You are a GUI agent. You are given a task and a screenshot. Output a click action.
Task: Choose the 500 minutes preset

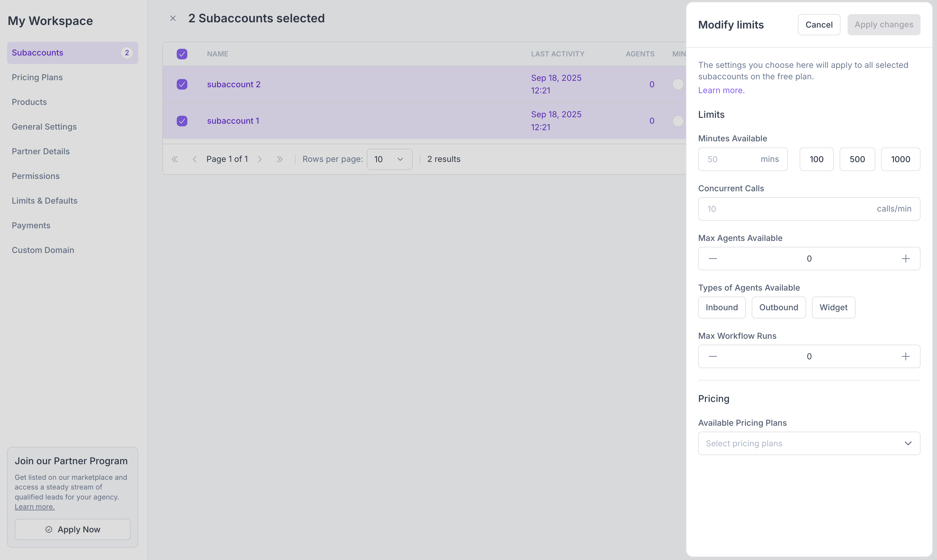(x=857, y=159)
